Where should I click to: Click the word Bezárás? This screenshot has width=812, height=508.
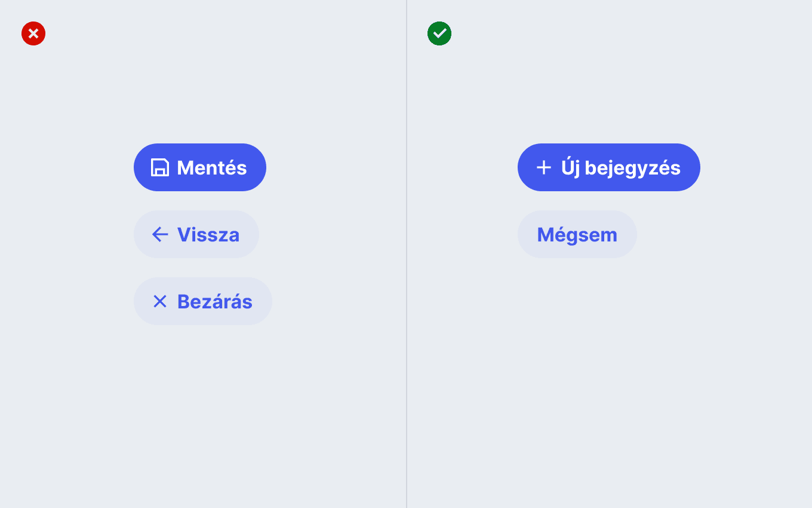[x=215, y=301]
